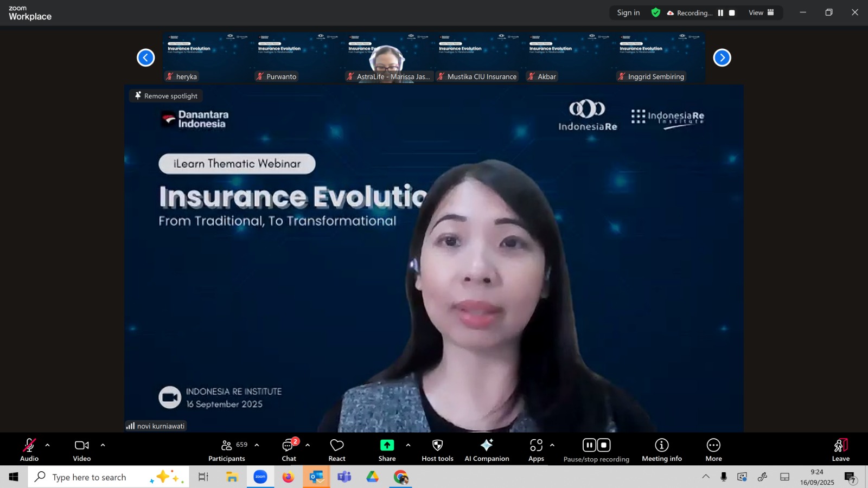Image resolution: width=868 pixels, height=488 pixels.
Task: Pause the recording in the top bar
Action: (x=720, y=13)
